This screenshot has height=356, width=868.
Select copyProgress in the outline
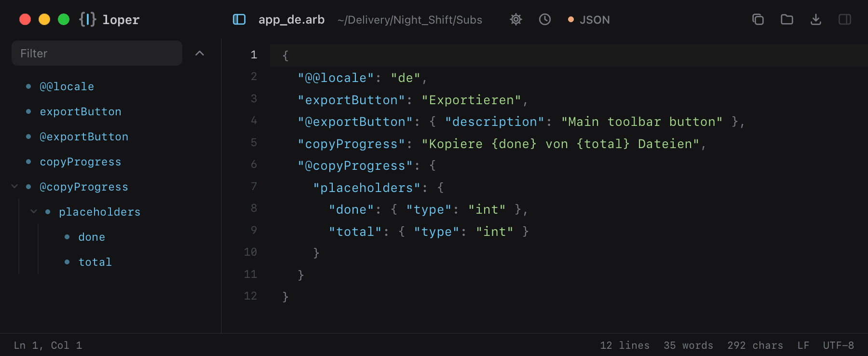pyautogui.click(x=81, y=162)
